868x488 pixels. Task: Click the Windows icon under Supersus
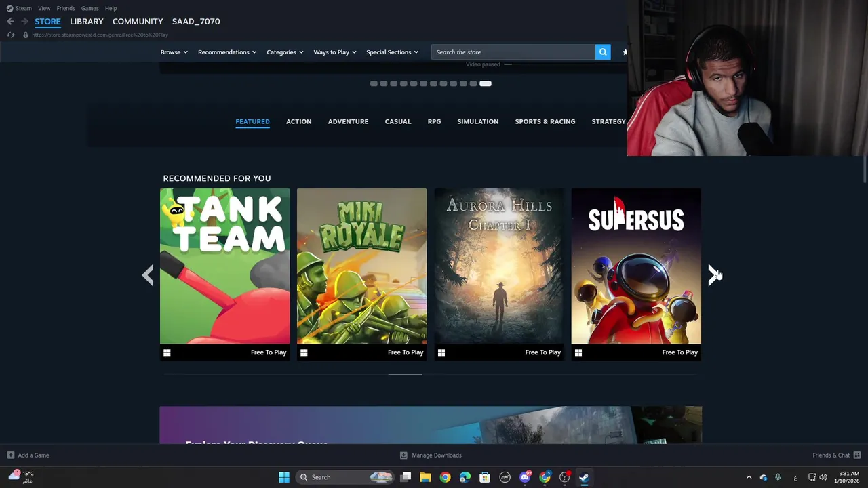click(578, 352)
